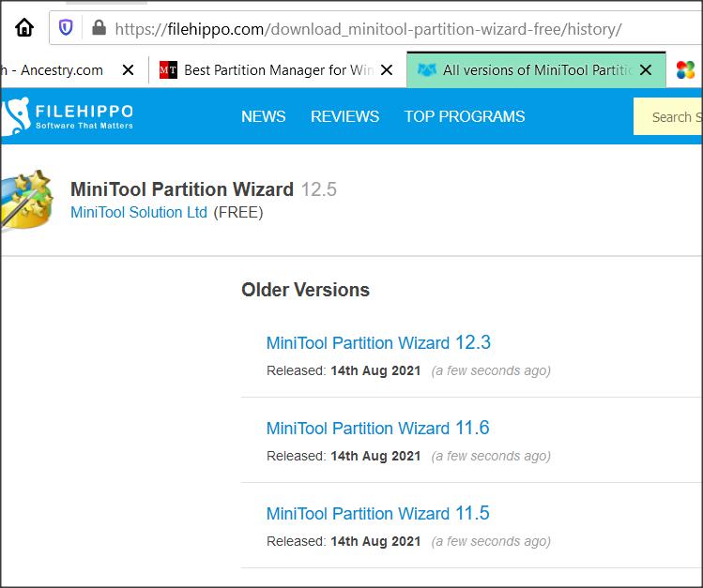Open MiniTool Partition Wizard 11.6 link

tap(378, 429)
